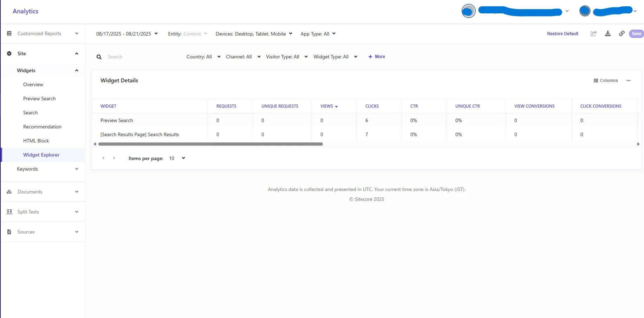Click the magnifier search icon

click(x=99, y=57)
